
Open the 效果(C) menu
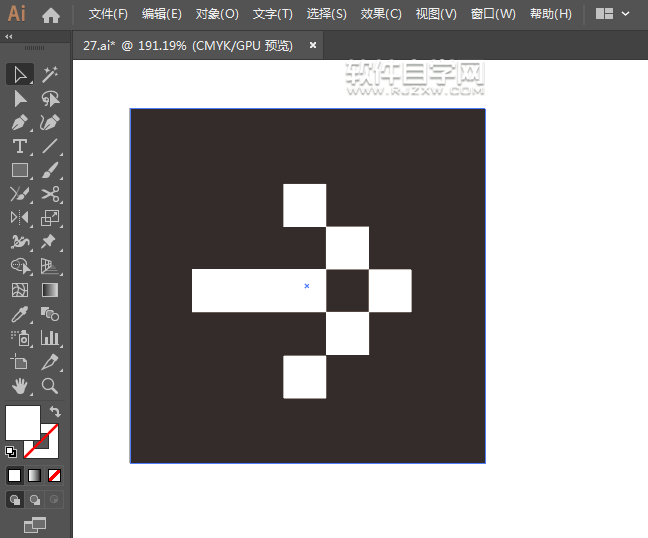tap(381, 14)
